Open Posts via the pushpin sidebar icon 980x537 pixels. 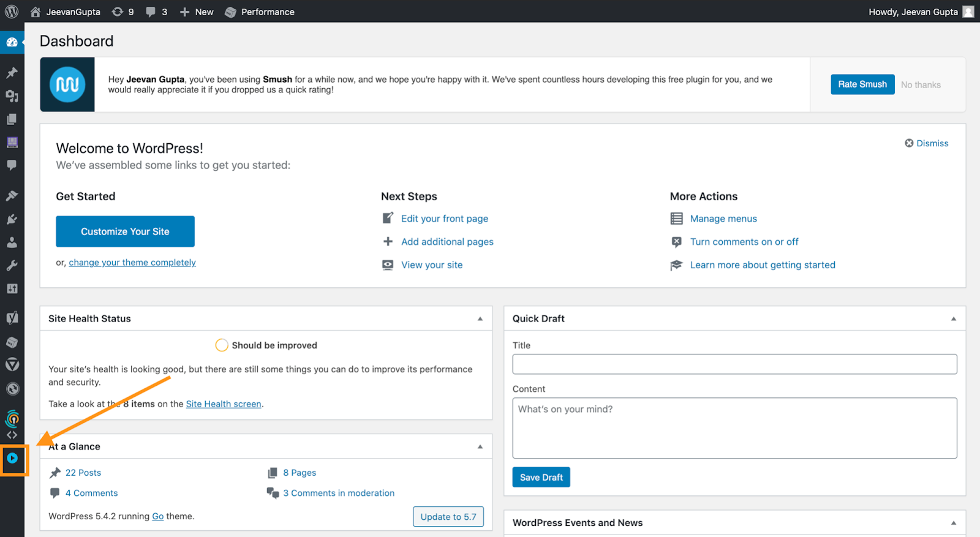point(12,73)
